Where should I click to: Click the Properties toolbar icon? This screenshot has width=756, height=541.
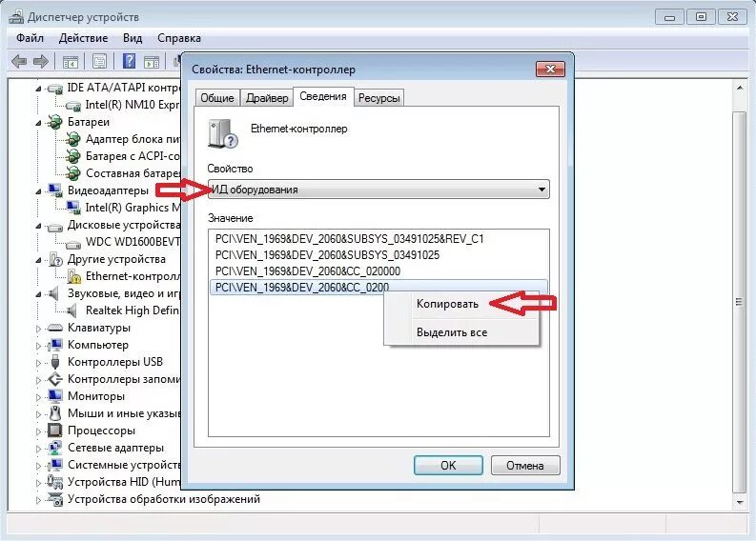coord(100,61)
